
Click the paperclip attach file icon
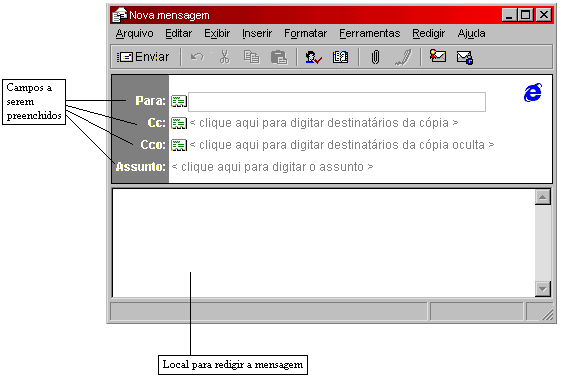coord(375,57)
